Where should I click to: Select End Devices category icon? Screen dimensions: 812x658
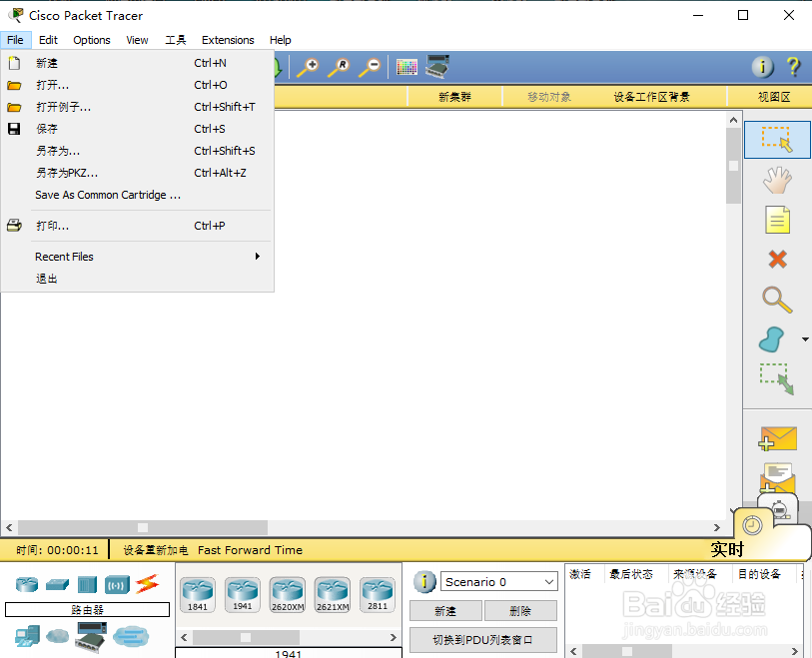click(x=27, y=636)
